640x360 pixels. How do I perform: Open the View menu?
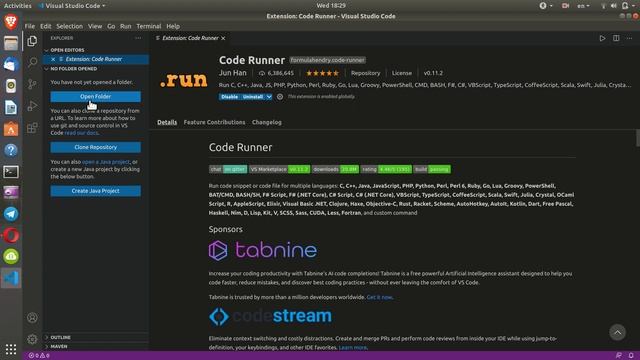[x=95, y=26]
